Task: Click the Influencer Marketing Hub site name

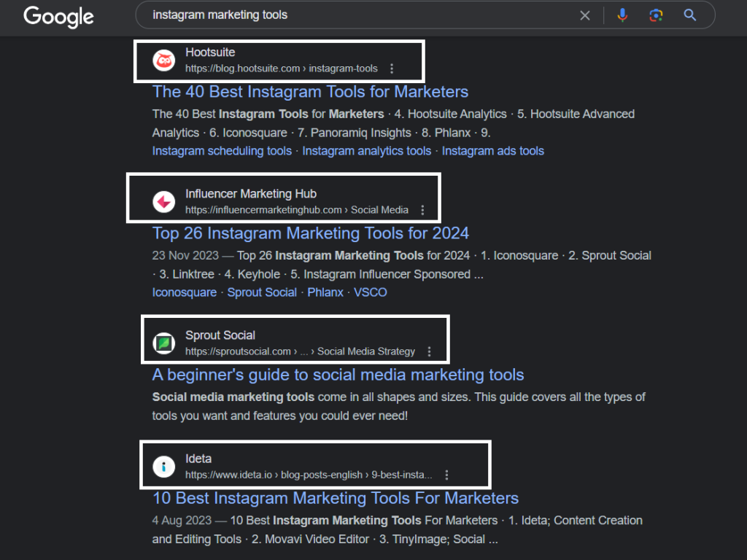Action: 251,194
